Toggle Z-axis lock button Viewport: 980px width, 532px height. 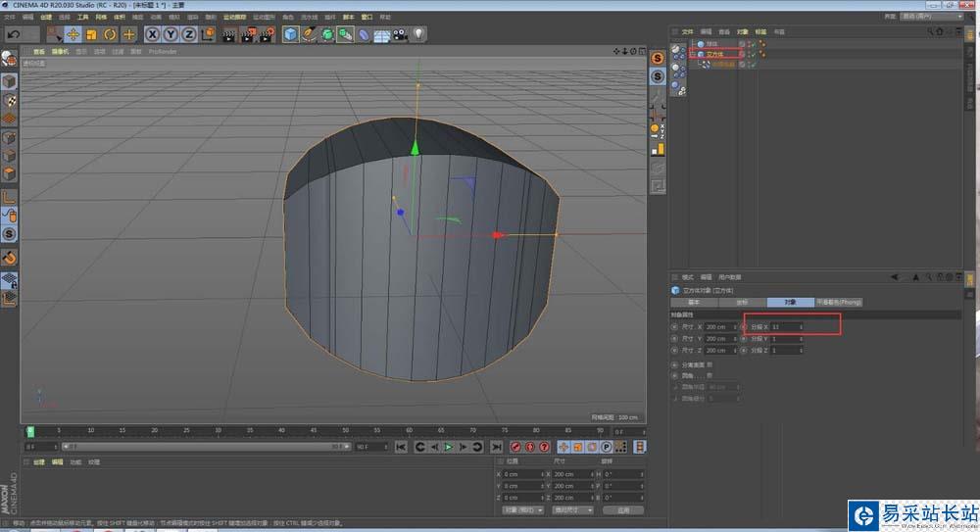point(188,34)
